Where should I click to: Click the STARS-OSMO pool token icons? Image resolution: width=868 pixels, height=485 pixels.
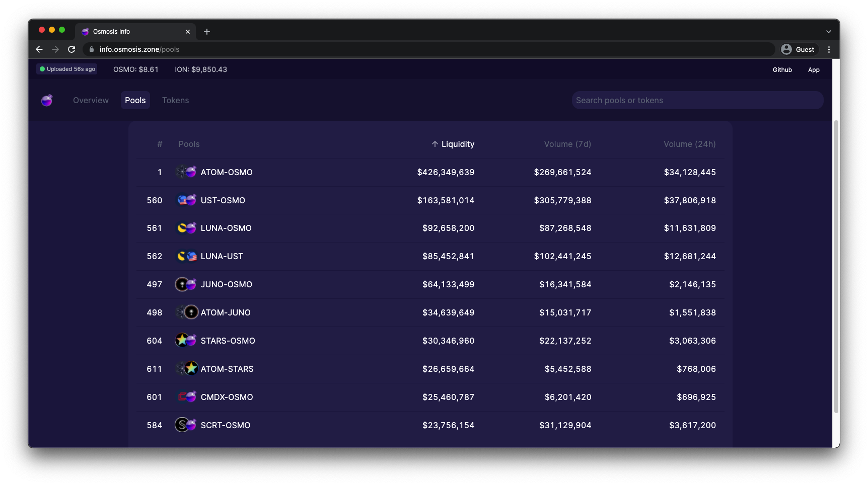(186, 341)
